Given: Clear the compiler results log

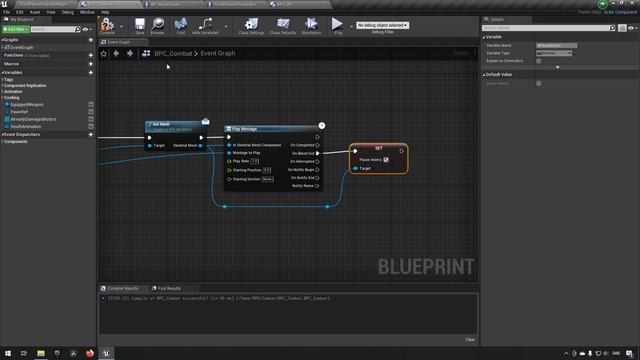Looking at the screenshot, I should coord(470,340).
